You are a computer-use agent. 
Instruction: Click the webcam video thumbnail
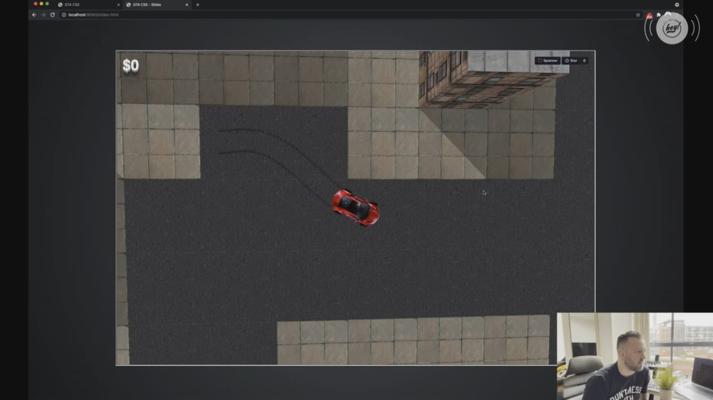pyautogui.click(x=634, y=356)
